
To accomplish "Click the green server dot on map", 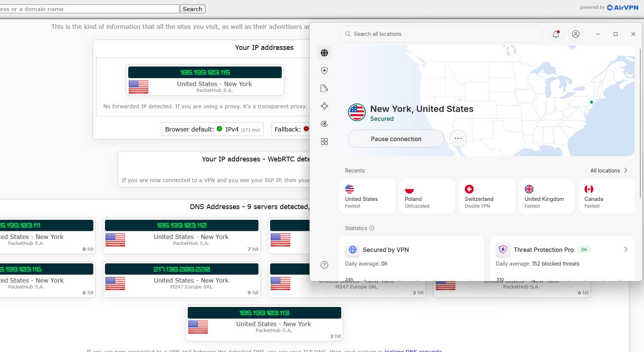I will coord(592,102).
